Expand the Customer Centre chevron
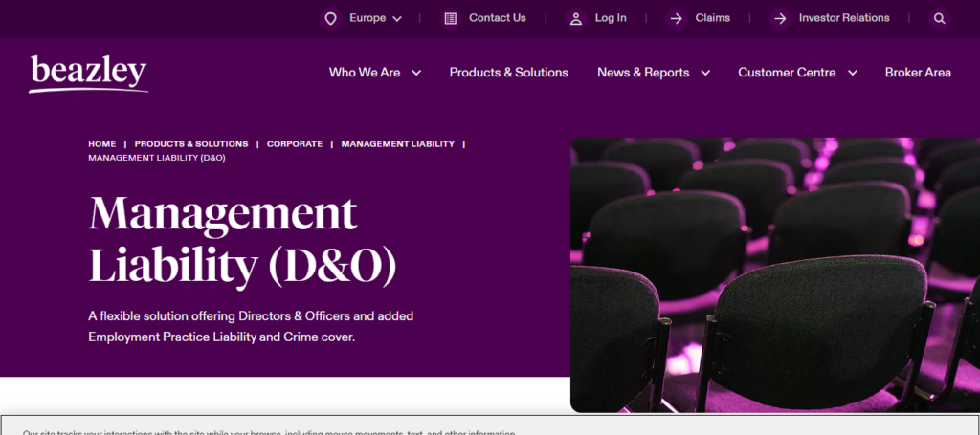The image size is (980, 435). coord(852,73)
